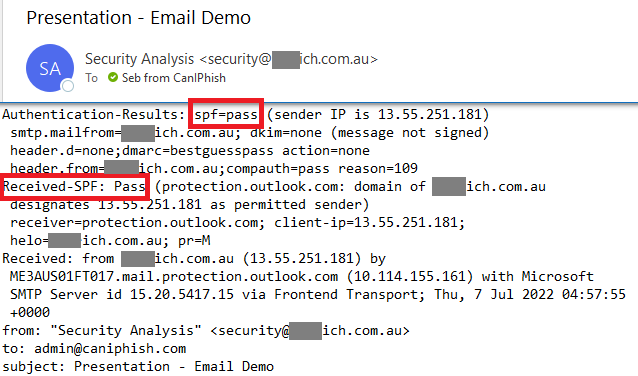
Task: Click the green verified checkmark icon
Action: [113, 77]
